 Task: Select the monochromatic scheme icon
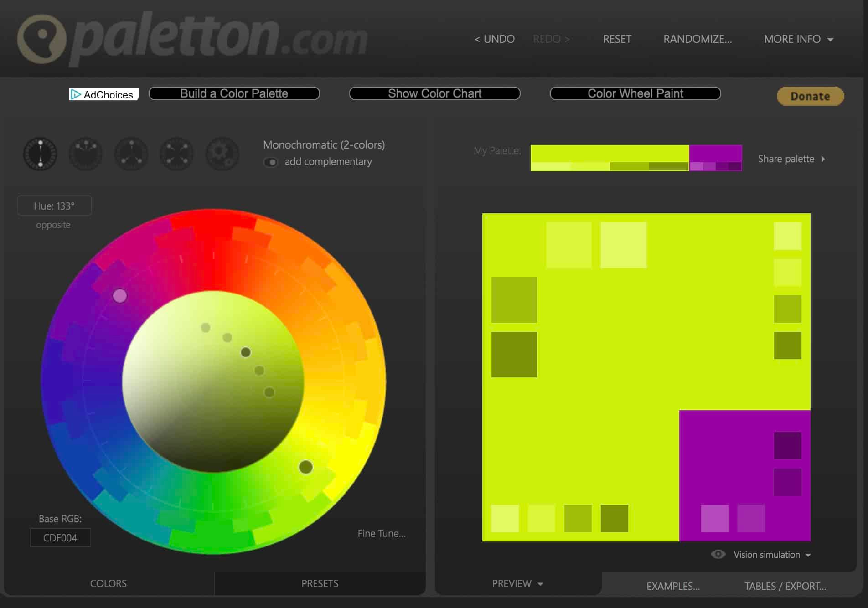point(40,154)
